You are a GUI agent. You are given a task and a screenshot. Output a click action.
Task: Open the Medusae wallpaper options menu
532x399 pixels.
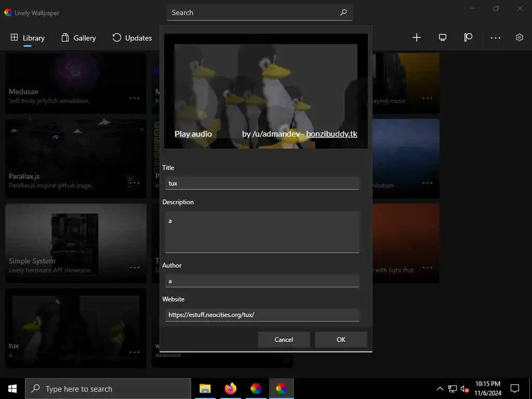[135, 98]
